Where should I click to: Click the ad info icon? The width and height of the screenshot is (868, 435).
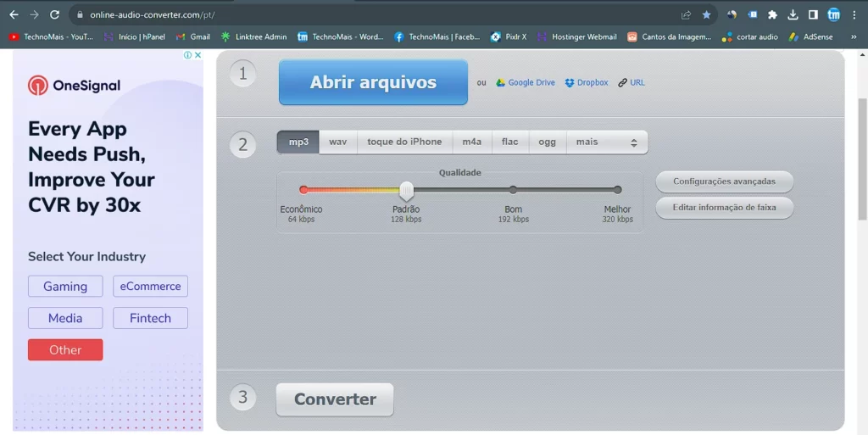[x=187, y=55]
